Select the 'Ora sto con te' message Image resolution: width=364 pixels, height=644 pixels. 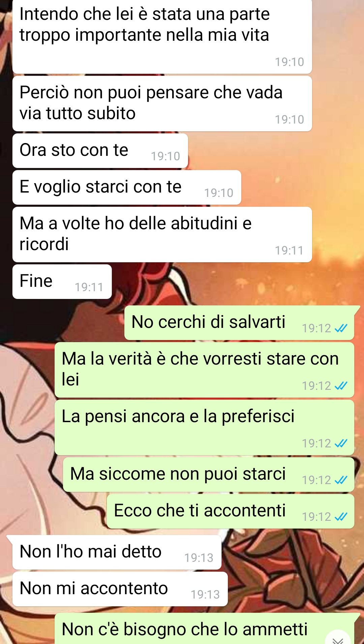coord(100,151)
